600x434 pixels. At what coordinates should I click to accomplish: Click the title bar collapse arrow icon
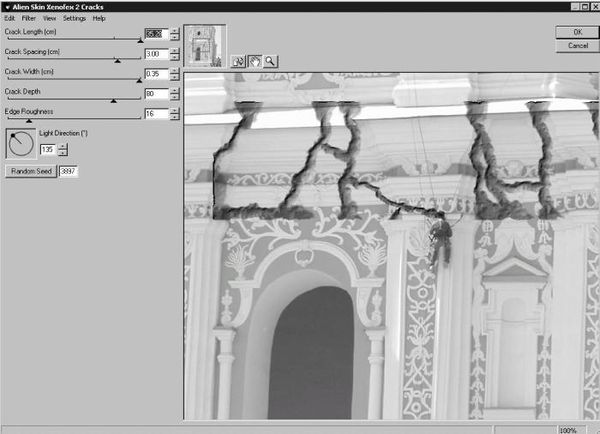pos(6,6)
